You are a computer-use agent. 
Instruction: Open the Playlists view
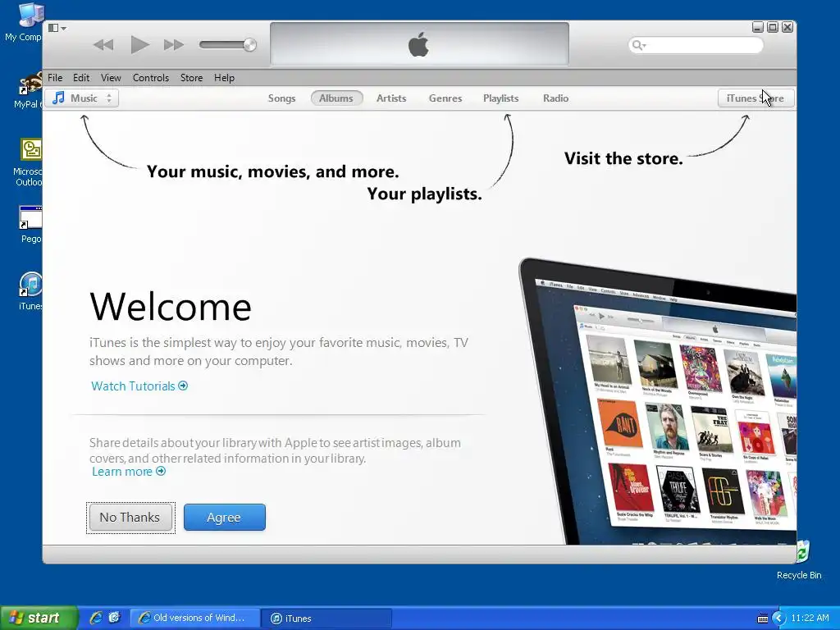click(501, 98)
